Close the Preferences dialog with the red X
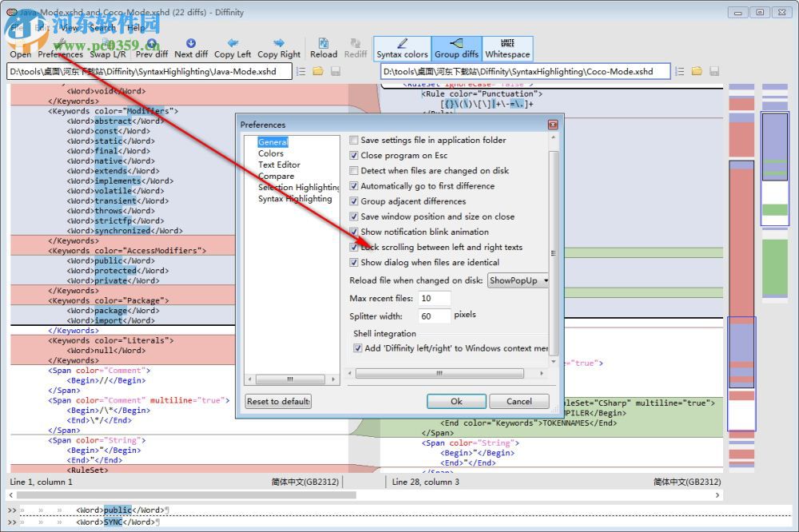This screenshot has height=532, width=799. pyautogui.click(x=552, y=125)
